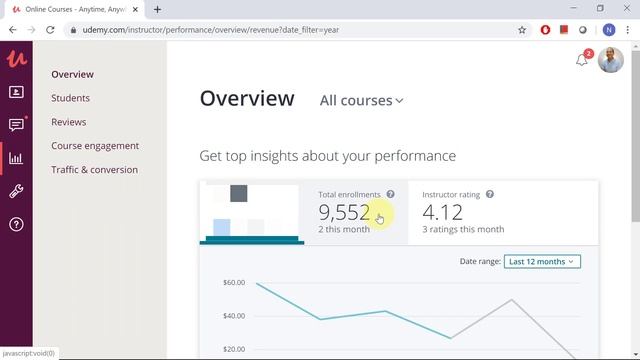Click the $60.00 axis label

click(x=234, y=282)
